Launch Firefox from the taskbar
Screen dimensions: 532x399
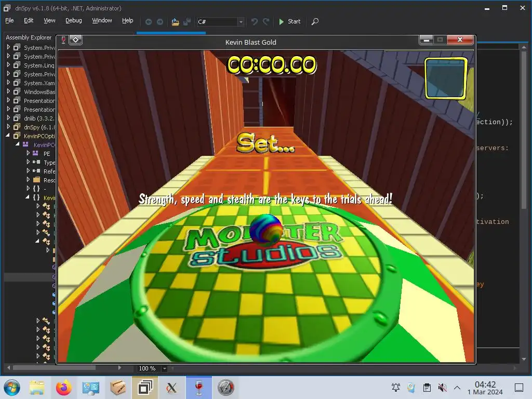pyautogui.click(x=63, y=388)
